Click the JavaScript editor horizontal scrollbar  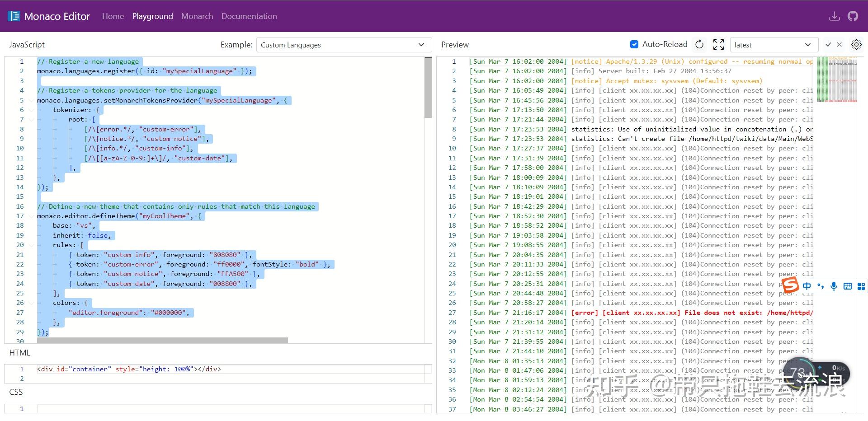click(x=162, y=340)
